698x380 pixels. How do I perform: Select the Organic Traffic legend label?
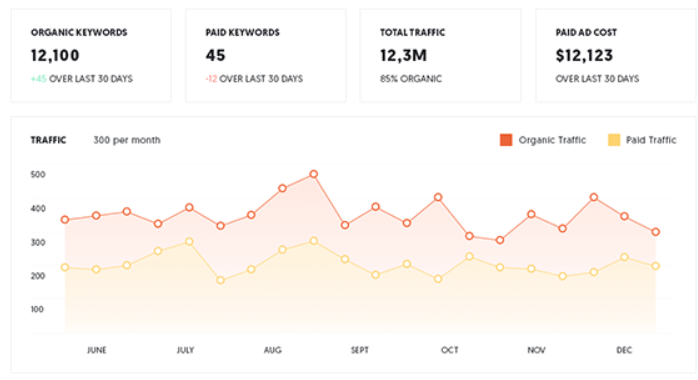tap(552, 140)
